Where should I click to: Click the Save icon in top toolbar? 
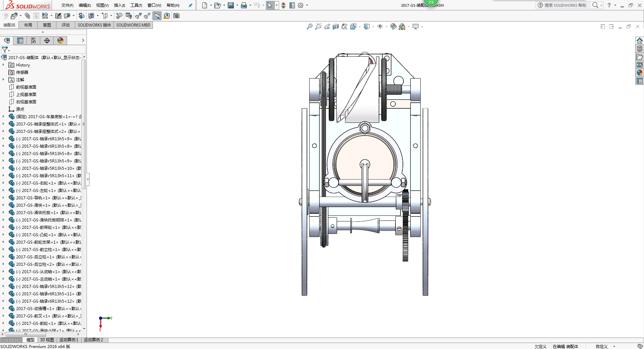pos(231,5)
